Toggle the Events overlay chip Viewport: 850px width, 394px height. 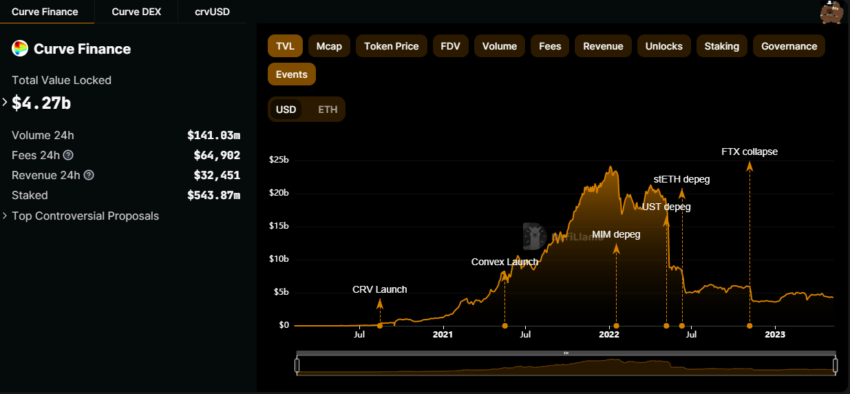tap(292, 74)
